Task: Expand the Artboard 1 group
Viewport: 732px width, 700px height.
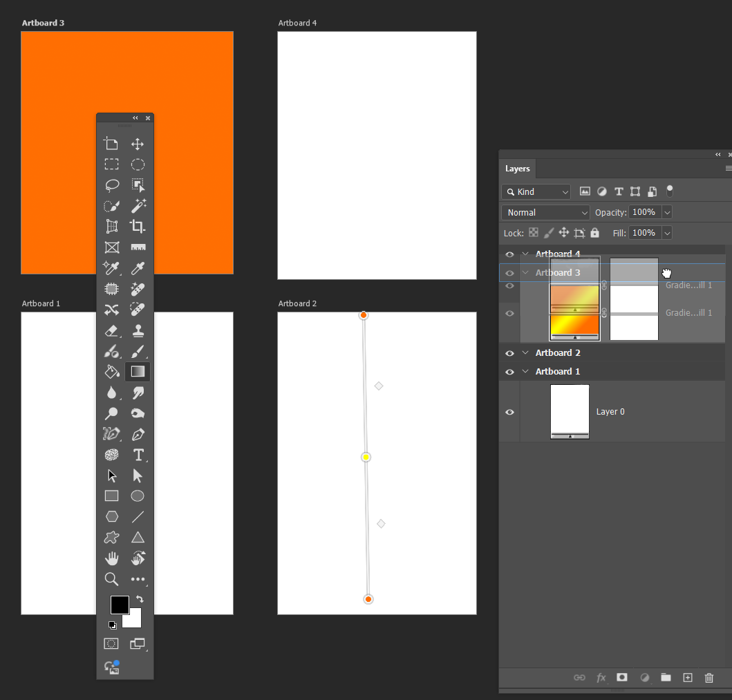Action: tap(525, 371)
